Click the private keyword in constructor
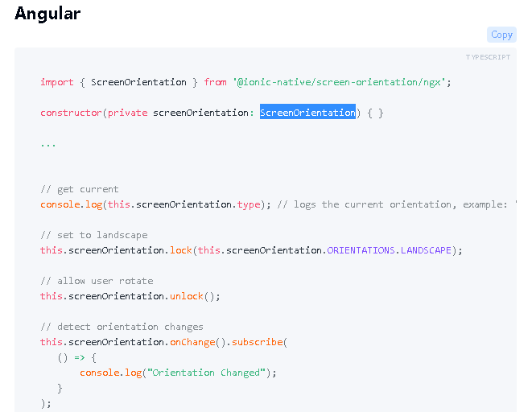Screen dimensions: 532x412 [x=128, y=113]
